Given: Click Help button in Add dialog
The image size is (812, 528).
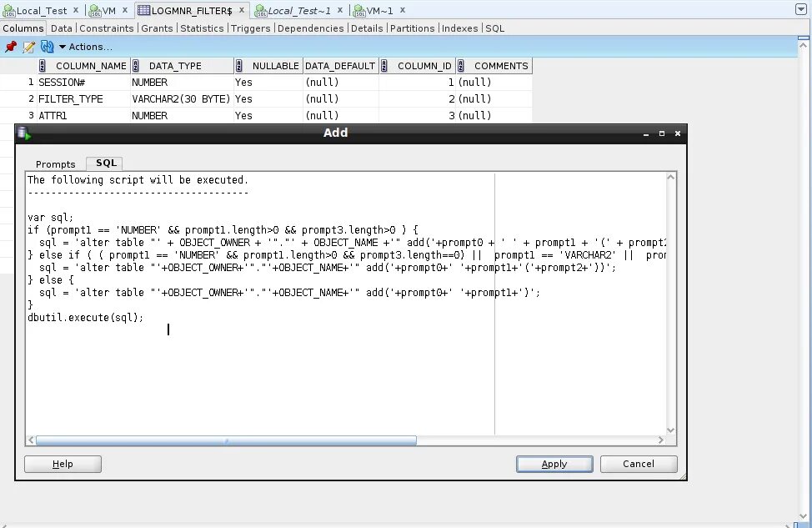Looking at the screenshot, I should 63,464.
